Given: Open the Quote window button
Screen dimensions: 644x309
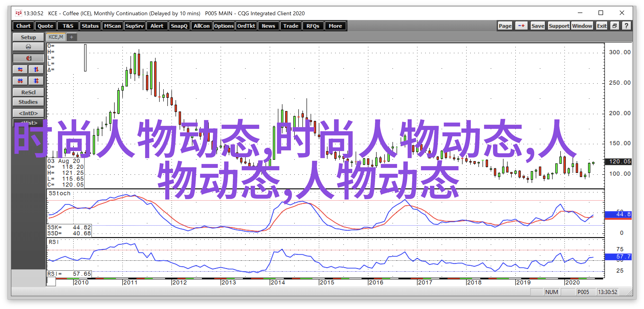Looking at the screenshot, I should pos(45,26).
